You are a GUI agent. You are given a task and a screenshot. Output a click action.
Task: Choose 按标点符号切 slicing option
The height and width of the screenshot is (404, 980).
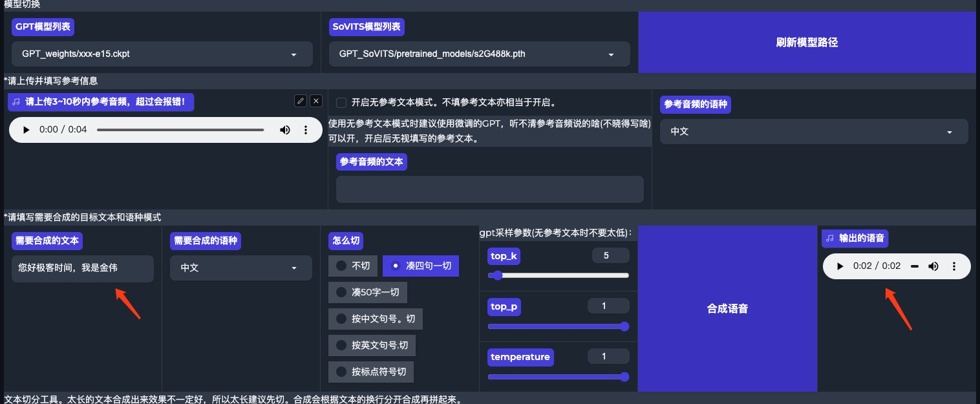[341, 372]
